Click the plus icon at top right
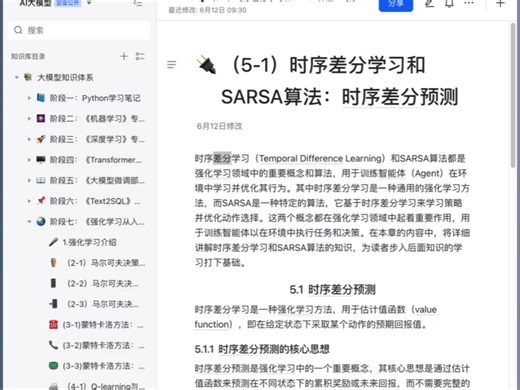The width and height of the screenshot is (520, 390). tap(500, 3)
